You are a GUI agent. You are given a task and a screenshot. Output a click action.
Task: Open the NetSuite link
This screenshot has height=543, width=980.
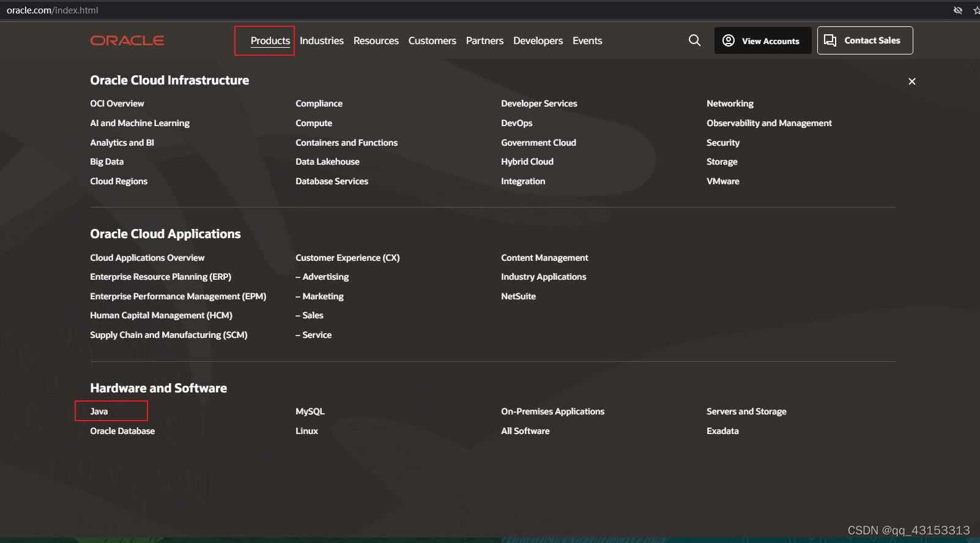[518, 296]
